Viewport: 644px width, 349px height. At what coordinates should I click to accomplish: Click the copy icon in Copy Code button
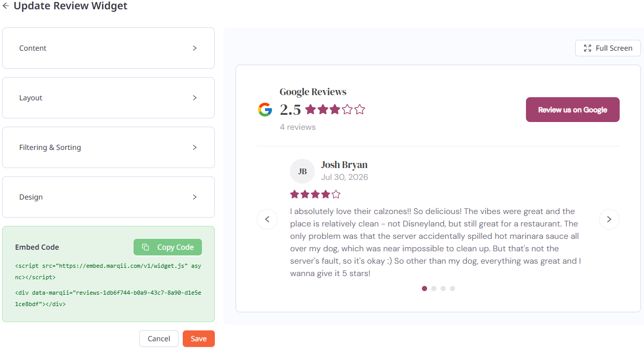145,247
